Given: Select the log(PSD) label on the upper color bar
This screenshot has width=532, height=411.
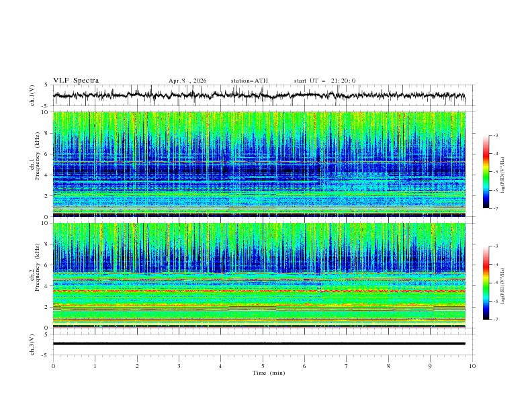Looking at the screenshot, I should point(502,175).
